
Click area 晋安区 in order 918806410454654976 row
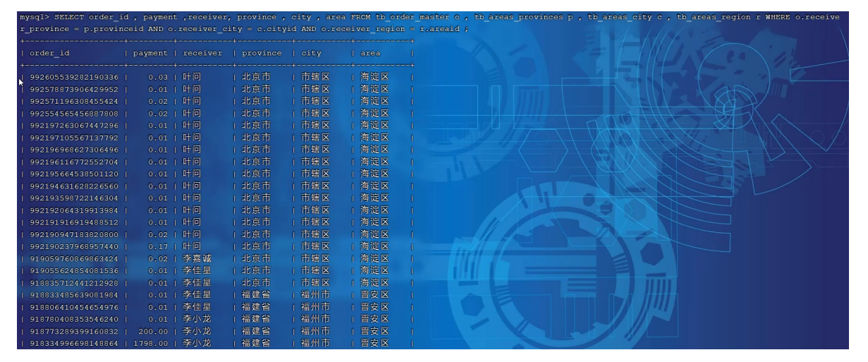tap(375, 307)
